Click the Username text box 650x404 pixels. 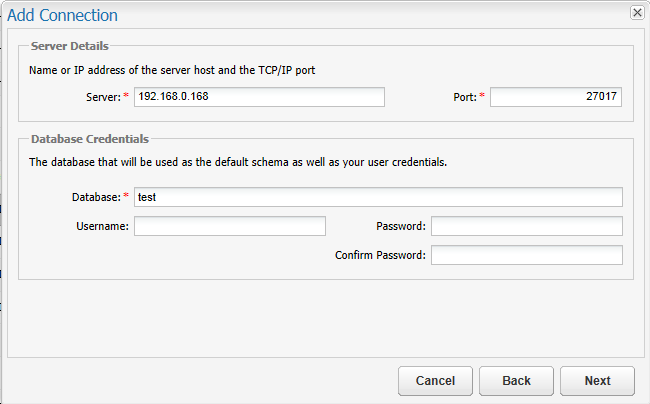click(x=230, y=226)
